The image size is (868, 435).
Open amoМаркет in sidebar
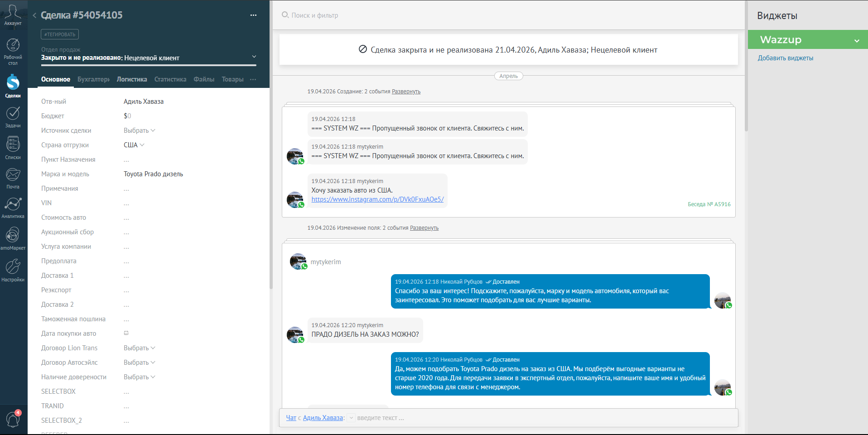[x=13, y=239]
